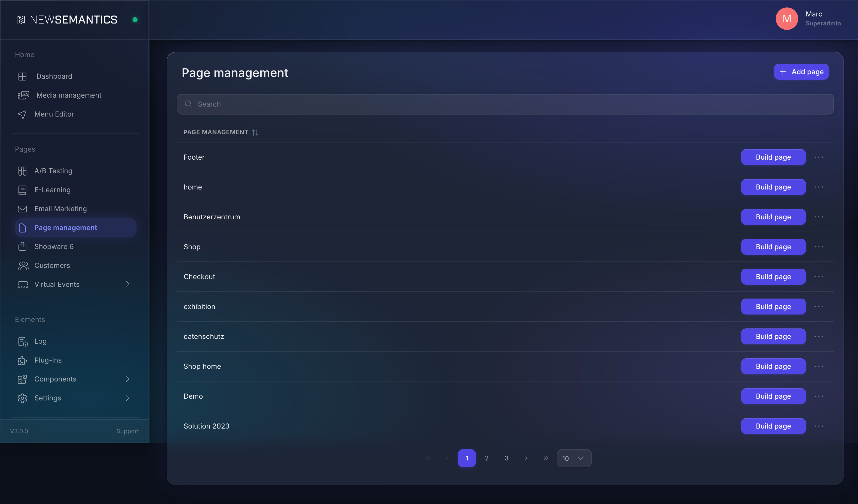
Task: Click the Support link in sidebar footer
Action: 128,431
